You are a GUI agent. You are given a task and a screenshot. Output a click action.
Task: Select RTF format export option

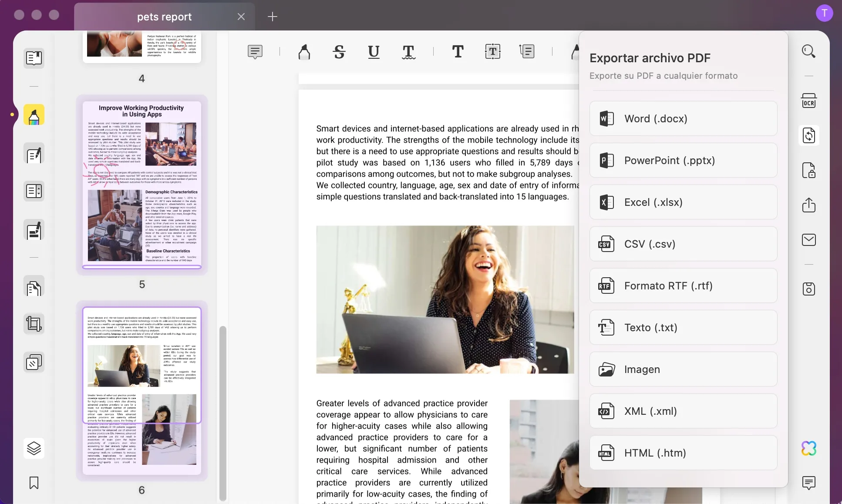pos(683,285)
